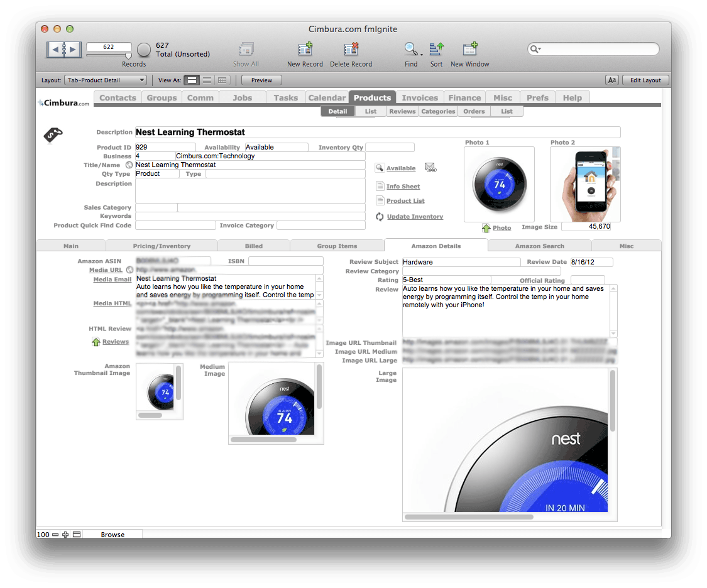
Task: Click the Info Sheet document icon
Action: point(380,186)
